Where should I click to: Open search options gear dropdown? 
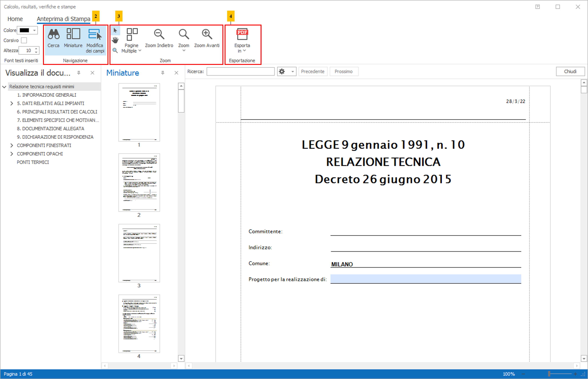pos(287,71)
